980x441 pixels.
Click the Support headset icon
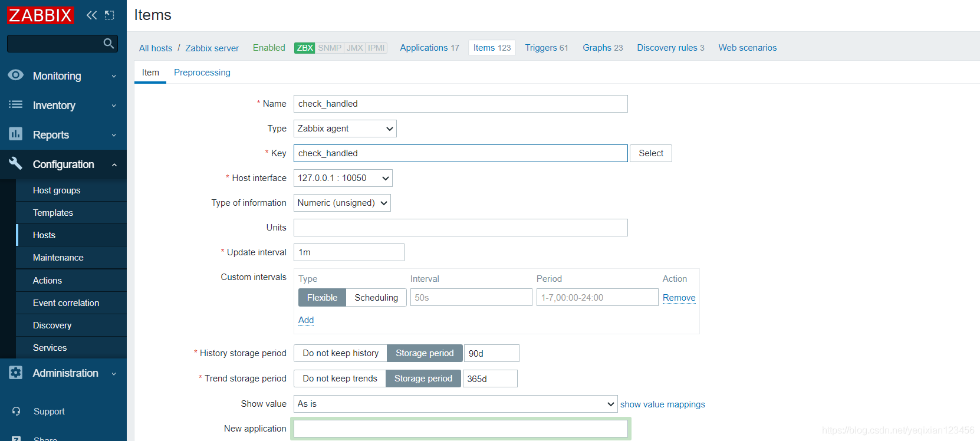(x=17, y=411)
